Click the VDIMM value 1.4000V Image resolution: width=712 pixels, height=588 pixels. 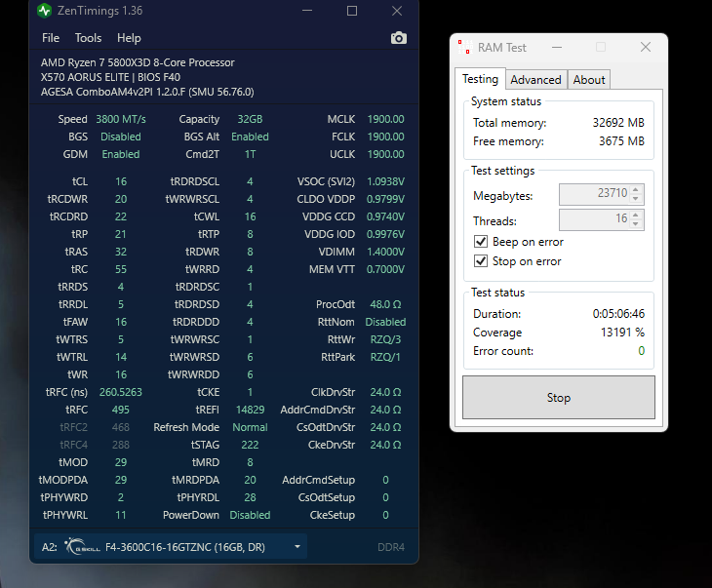[x=385, y=252]
